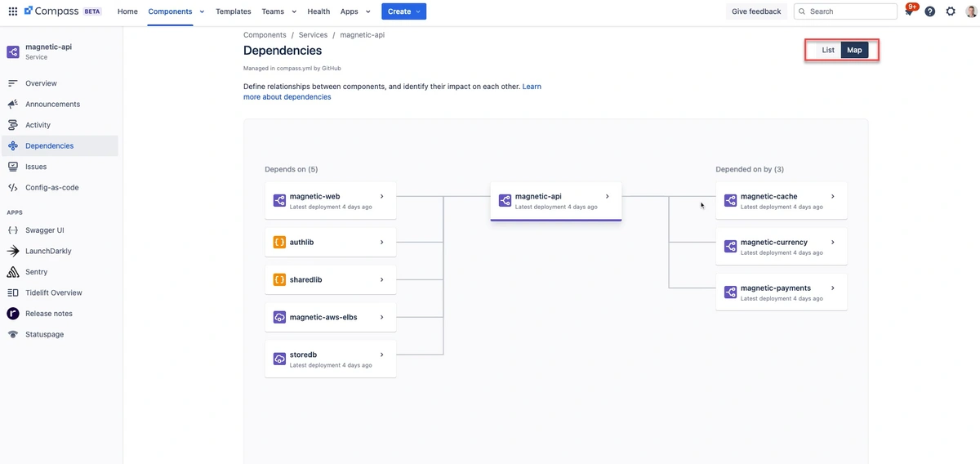
Task: Click the Release notes round icon
Action: [x=12, y=314]
